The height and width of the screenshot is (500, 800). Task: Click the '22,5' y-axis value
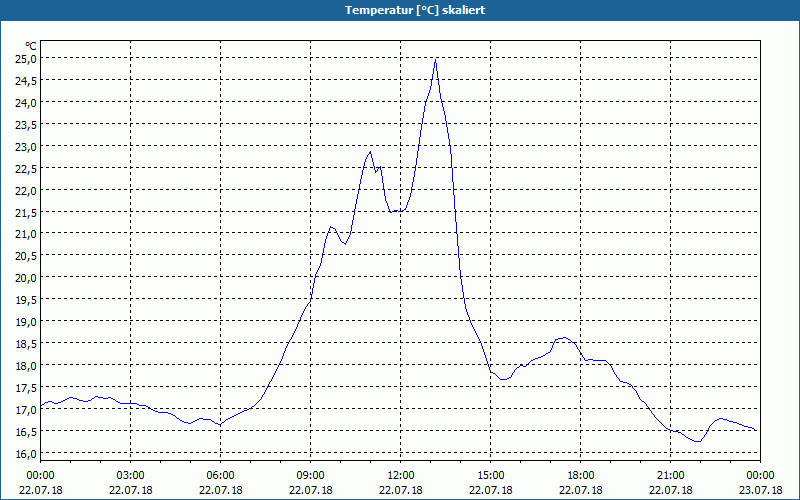tap(26, 168)
